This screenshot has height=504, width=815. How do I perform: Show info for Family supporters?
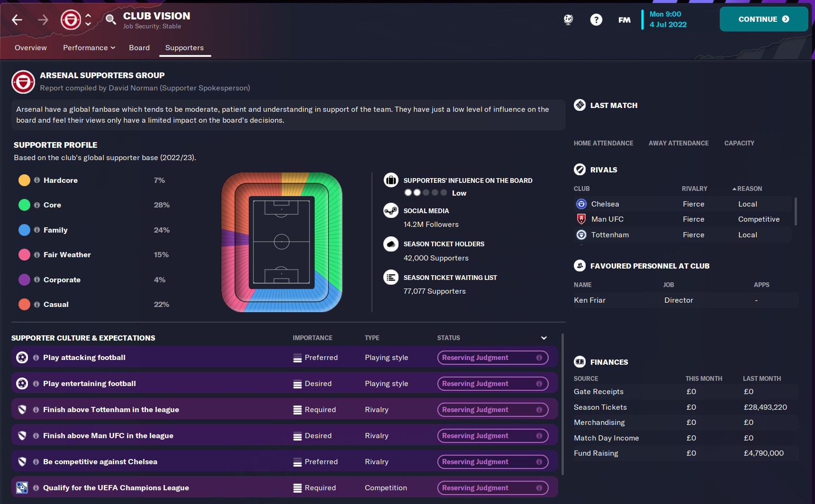(37, 230)
